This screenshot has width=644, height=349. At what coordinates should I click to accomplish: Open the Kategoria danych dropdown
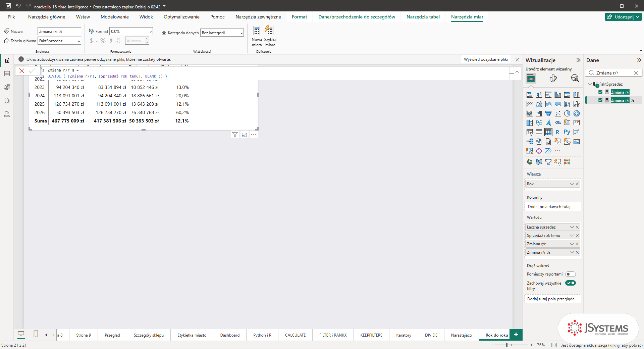coord(222,33)
